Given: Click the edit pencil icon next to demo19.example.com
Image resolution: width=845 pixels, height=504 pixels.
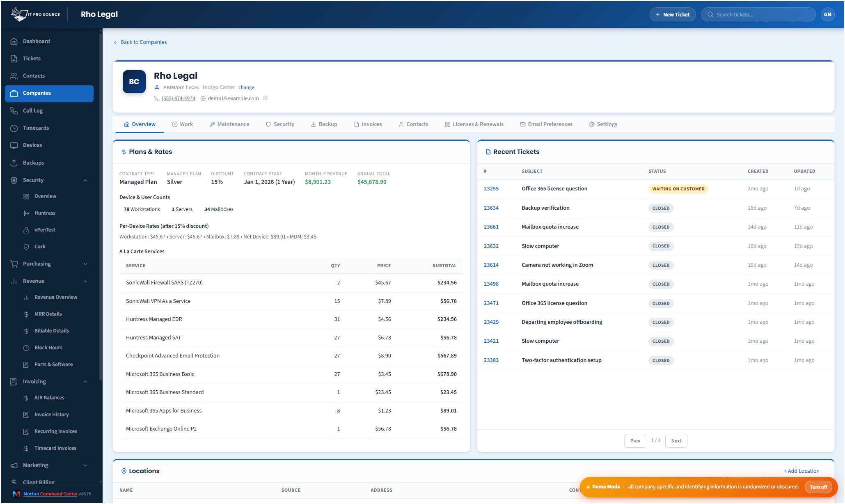Looking at the screenshot, I should coord(265,98).
